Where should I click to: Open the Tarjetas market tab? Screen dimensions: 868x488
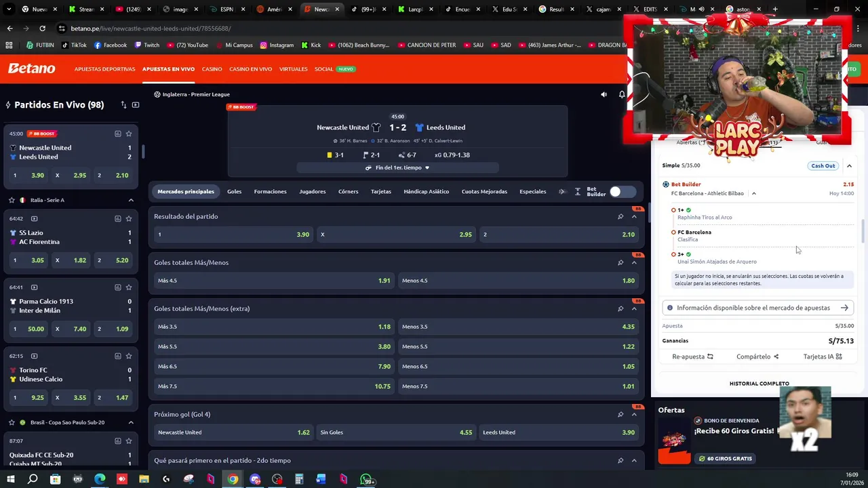(380, 192)
